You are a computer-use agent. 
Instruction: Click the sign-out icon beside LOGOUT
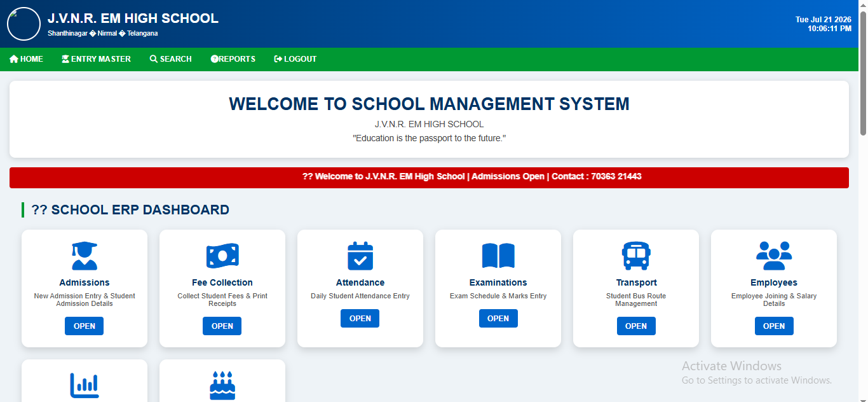(x=278, y=59)
